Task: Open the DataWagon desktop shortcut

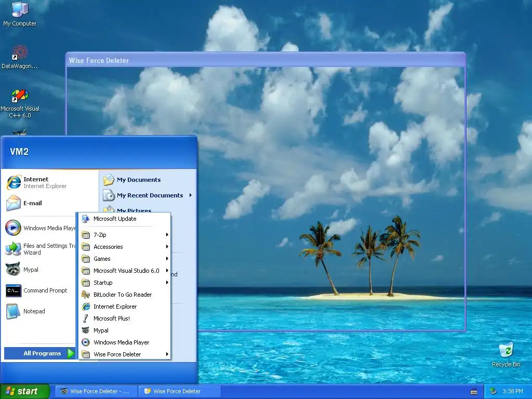Action: 20,57
